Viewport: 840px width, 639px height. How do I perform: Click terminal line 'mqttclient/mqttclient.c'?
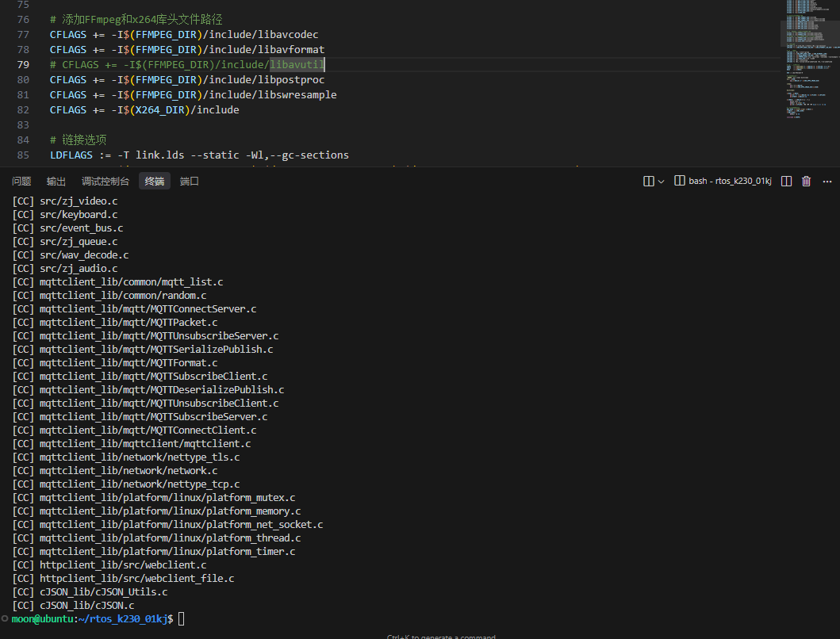pyautogui.click(x=131, y=443)
